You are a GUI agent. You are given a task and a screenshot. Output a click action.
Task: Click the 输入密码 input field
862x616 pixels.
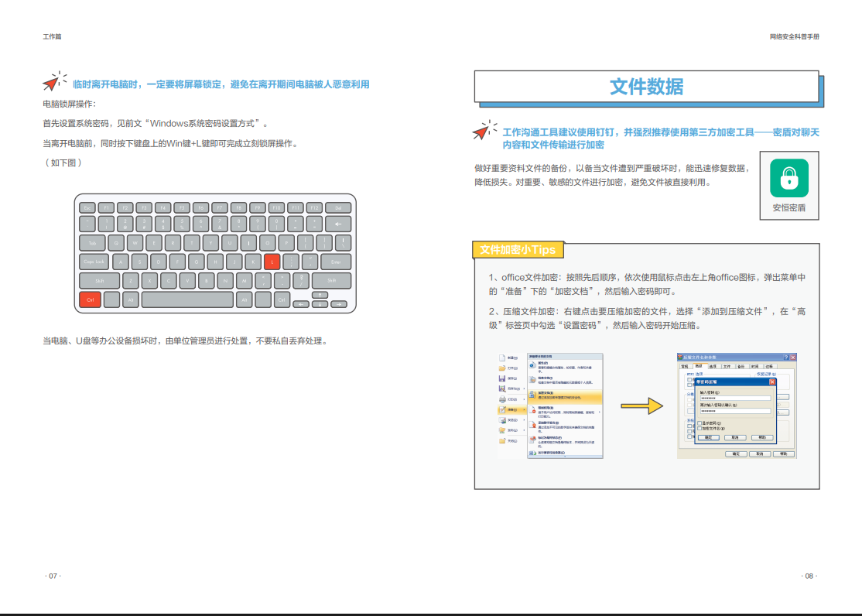[735, 398]
